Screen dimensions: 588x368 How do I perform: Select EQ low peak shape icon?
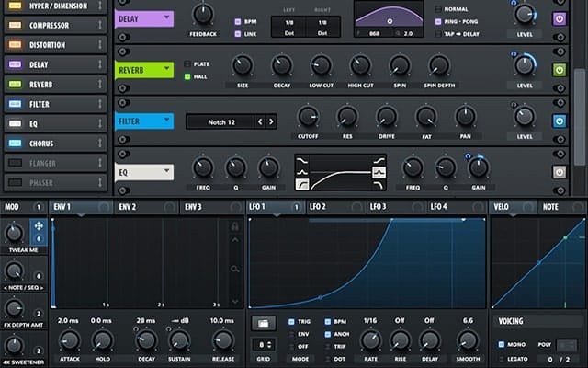(302, 172)
